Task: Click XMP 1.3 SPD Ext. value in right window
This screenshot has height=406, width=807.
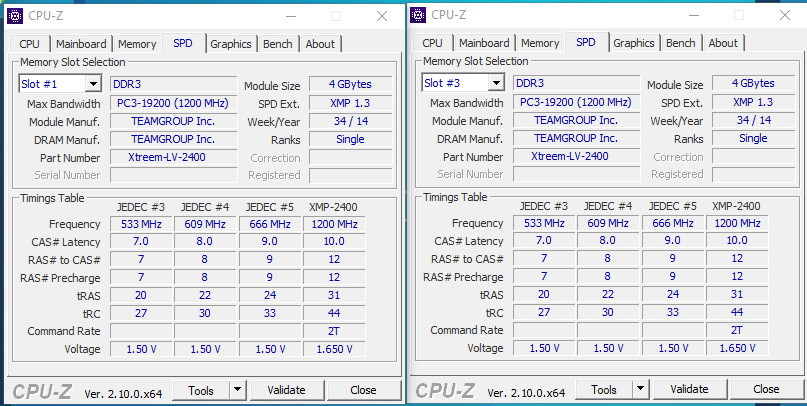Action: 753,102
